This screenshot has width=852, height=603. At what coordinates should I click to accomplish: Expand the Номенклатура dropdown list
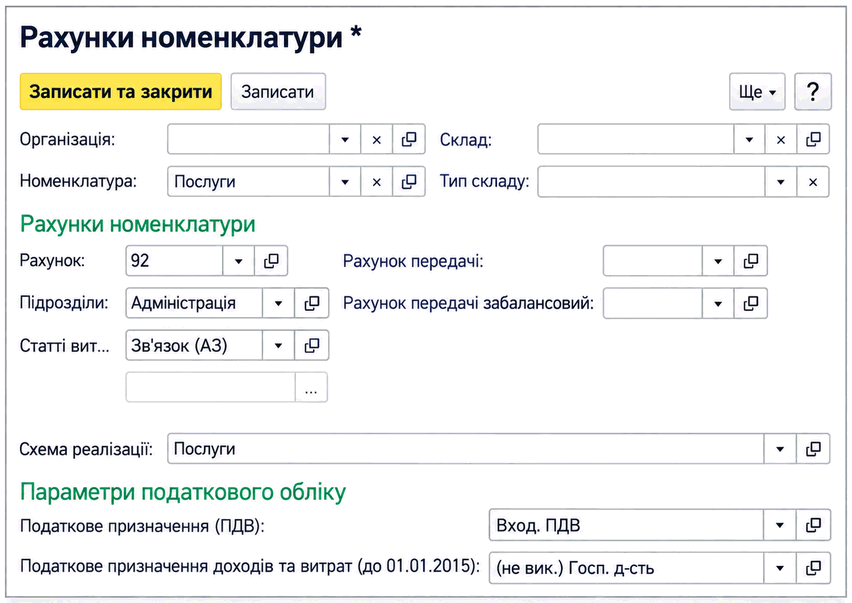pos(344,181)
